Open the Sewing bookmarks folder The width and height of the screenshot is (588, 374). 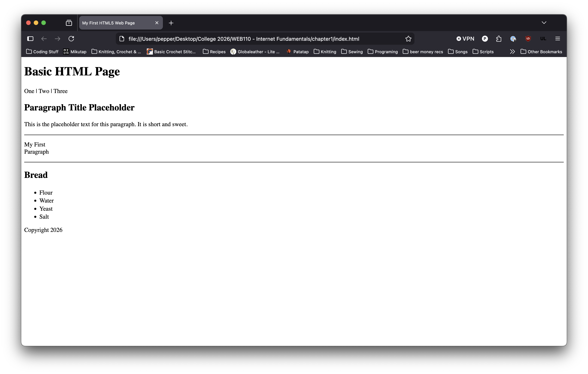pos(352,52)
